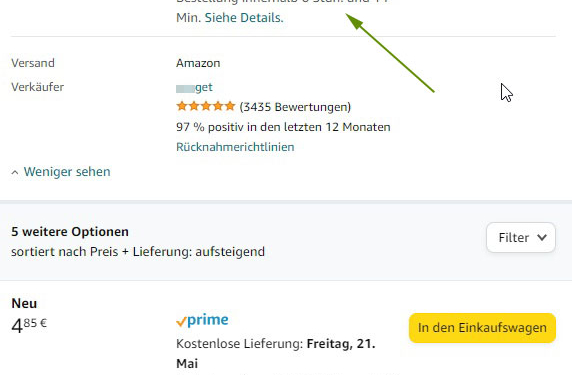Add offer with In den Einkaufswagen
The image size is (572, 375).
coord(482,328)
